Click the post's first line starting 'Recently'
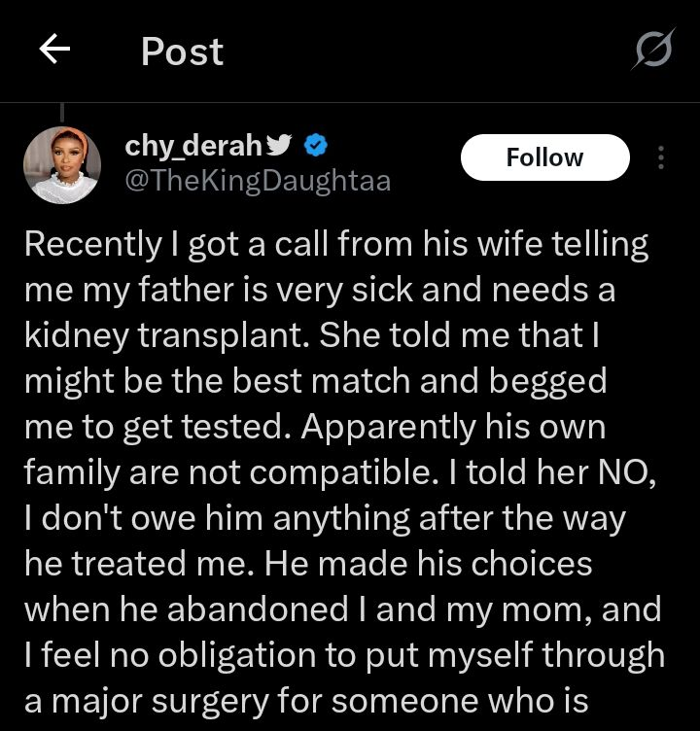This screenshot has height=731, width=700. 335,244
